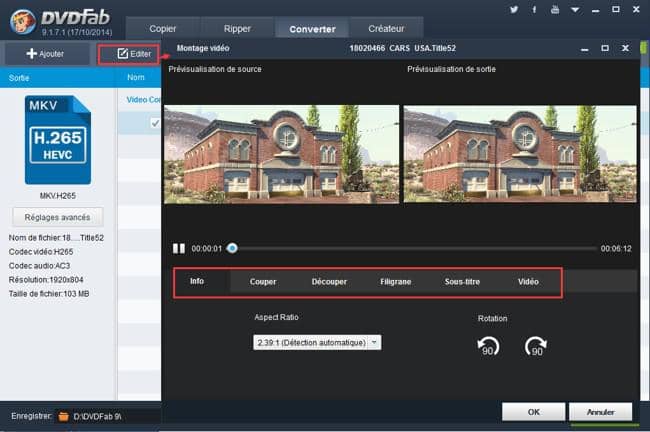
Task: Open the Info tab
Action: [197, 281]
